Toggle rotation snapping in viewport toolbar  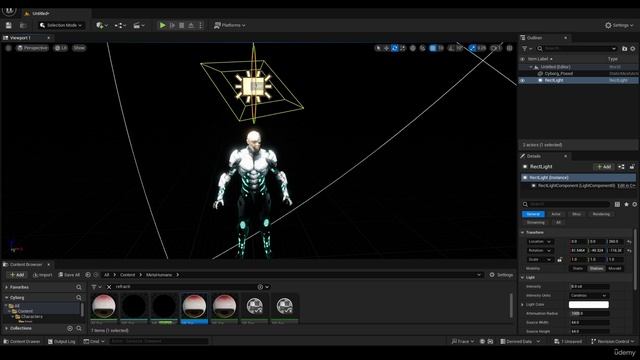point(451,48)
